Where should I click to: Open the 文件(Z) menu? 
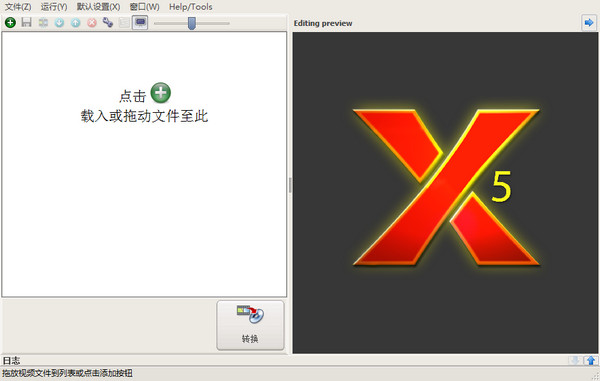click(18, 7)
